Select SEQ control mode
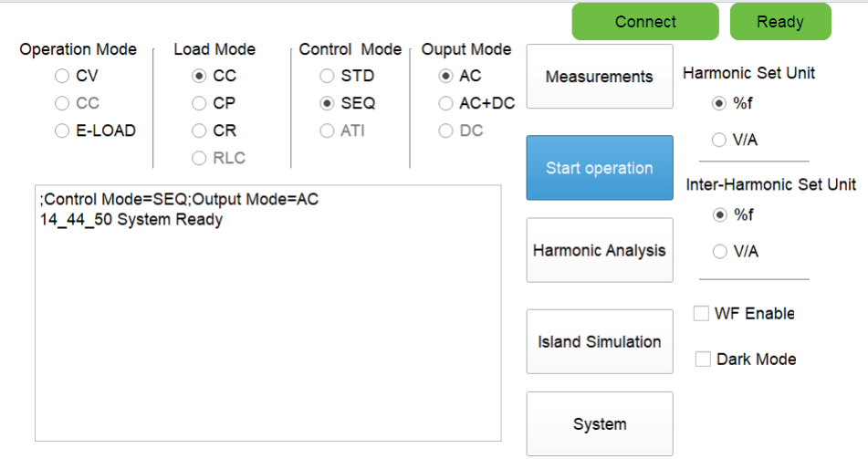The width and height of the screenshot is (868, 459). pyautogui.click(x=327, y=104)
